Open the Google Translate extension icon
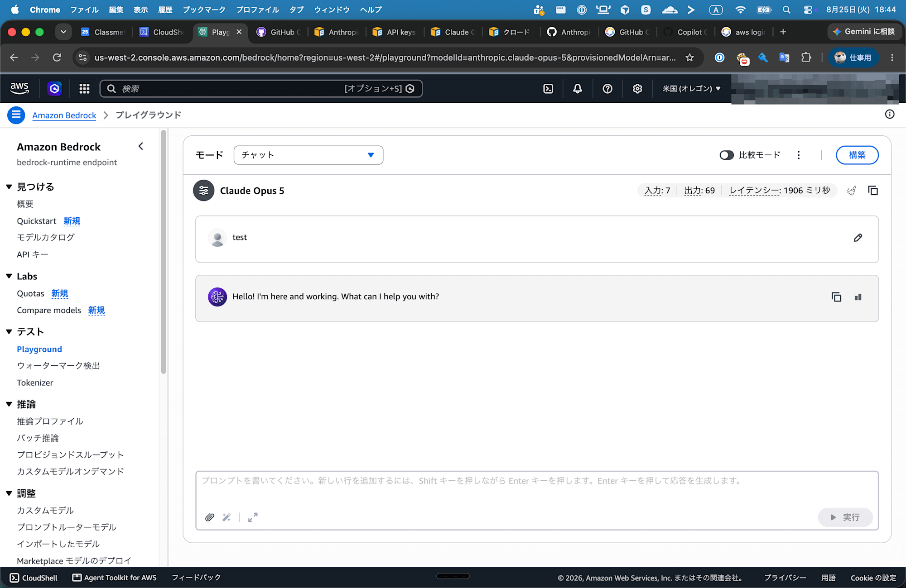 [x=784, y=57]
